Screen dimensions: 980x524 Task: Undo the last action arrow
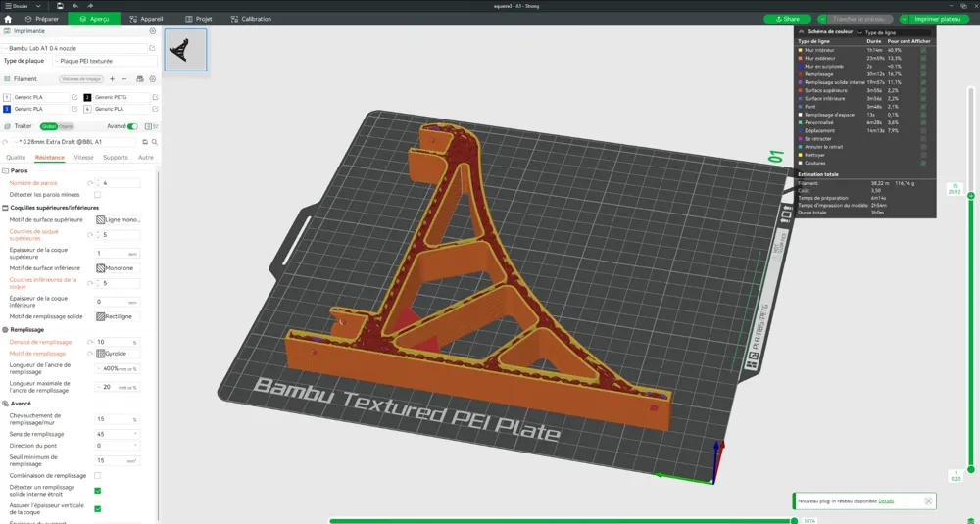75,6
